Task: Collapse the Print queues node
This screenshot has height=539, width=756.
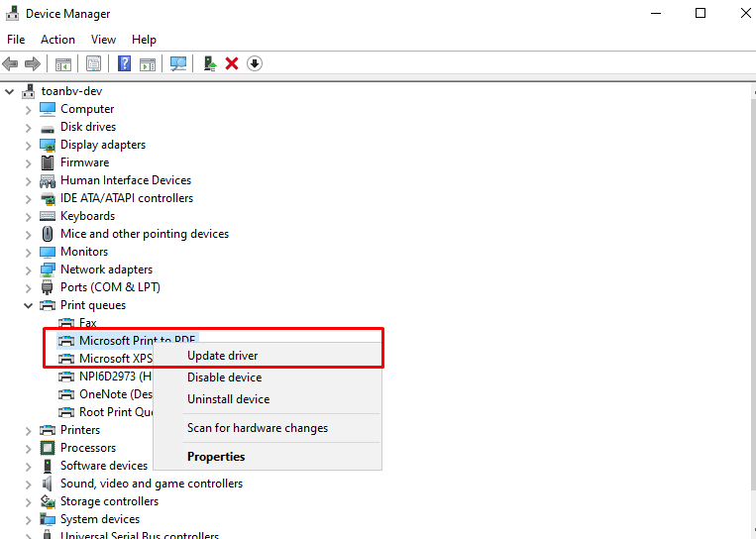Action: [28, 305]
